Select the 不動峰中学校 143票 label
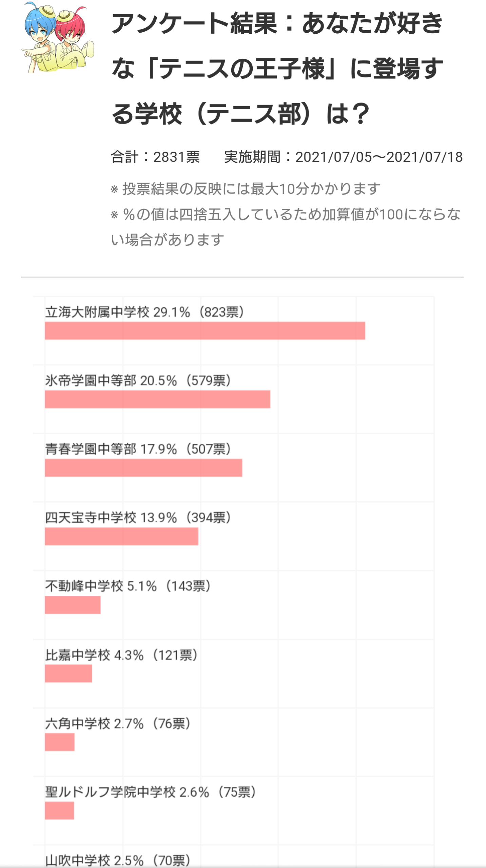Viewport: 486px width, 868px height. click(x=129, y=586)
